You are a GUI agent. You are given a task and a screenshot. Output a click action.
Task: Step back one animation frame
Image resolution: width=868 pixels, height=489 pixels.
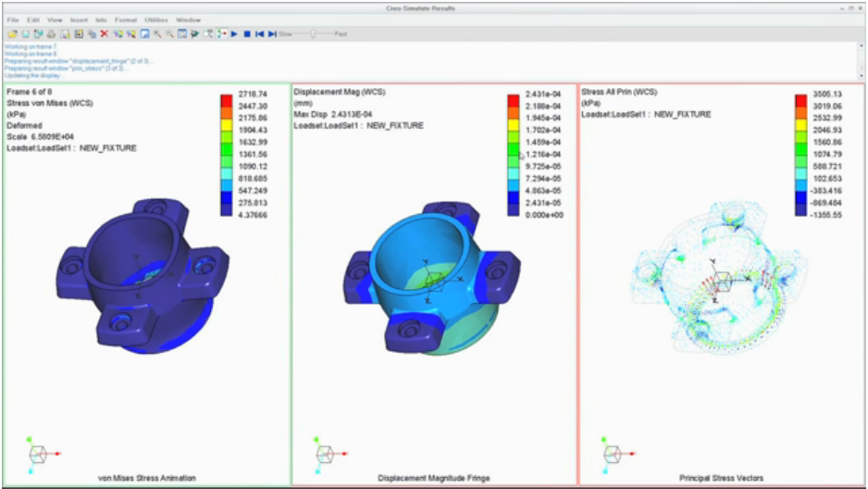tap(259, 33)
